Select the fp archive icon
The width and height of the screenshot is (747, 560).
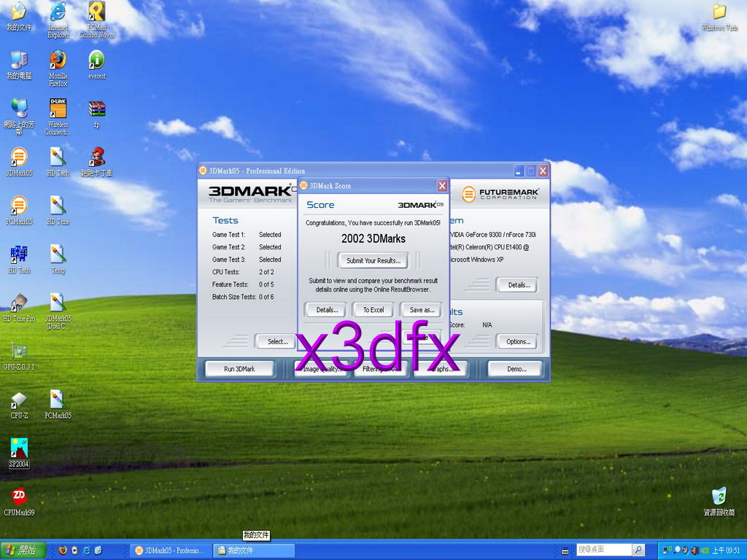pyautogui.click(x=97, y=114)
